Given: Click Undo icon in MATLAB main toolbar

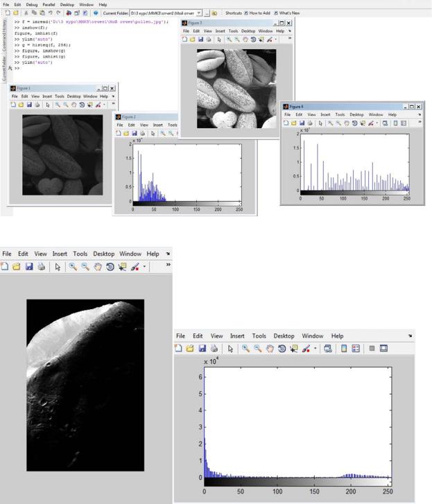Looking at the screenshot, I should (51, 13).
